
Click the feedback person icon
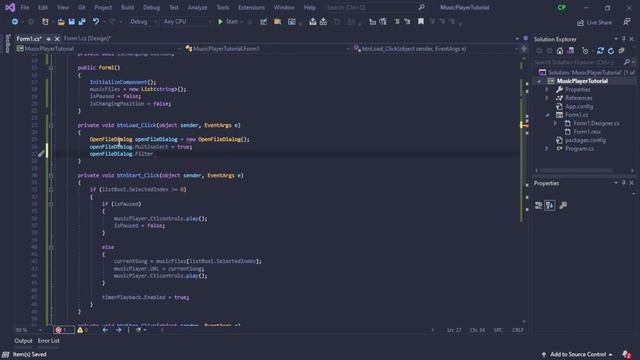(627, 22)
